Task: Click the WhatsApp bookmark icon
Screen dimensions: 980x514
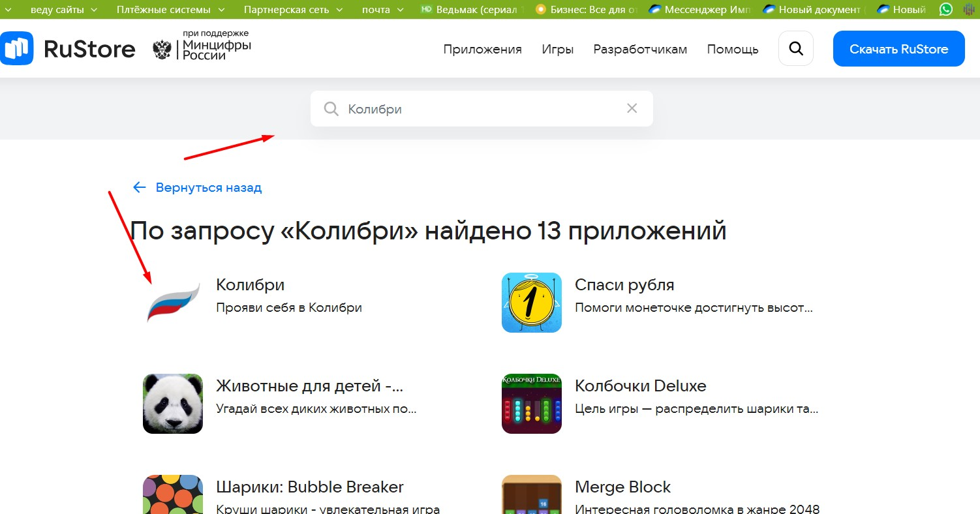Action: [x=946, y=9]
